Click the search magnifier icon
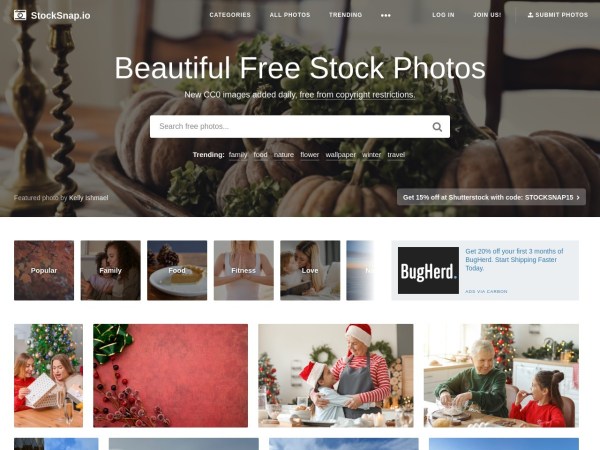600x450 pixels. pos(437,127)
